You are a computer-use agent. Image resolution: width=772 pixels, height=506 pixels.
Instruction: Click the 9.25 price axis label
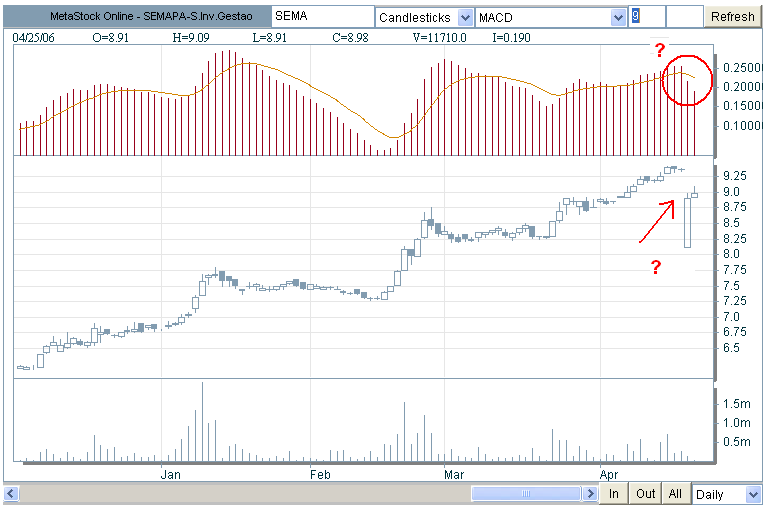pyautogui.click(x=735, y=176)
